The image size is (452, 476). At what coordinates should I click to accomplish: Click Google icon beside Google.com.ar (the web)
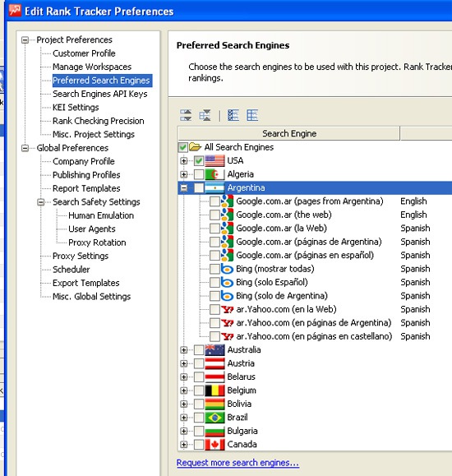click(x=227, y=215)
